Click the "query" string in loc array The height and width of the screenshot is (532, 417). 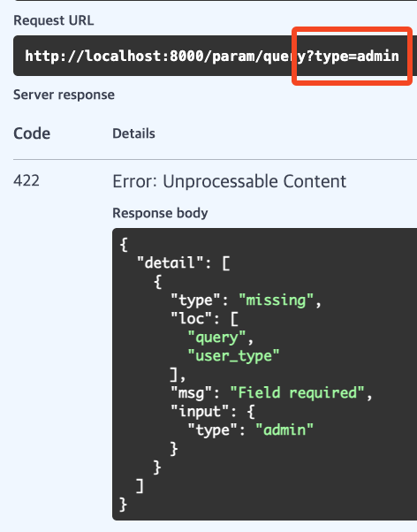pos(216,338)
